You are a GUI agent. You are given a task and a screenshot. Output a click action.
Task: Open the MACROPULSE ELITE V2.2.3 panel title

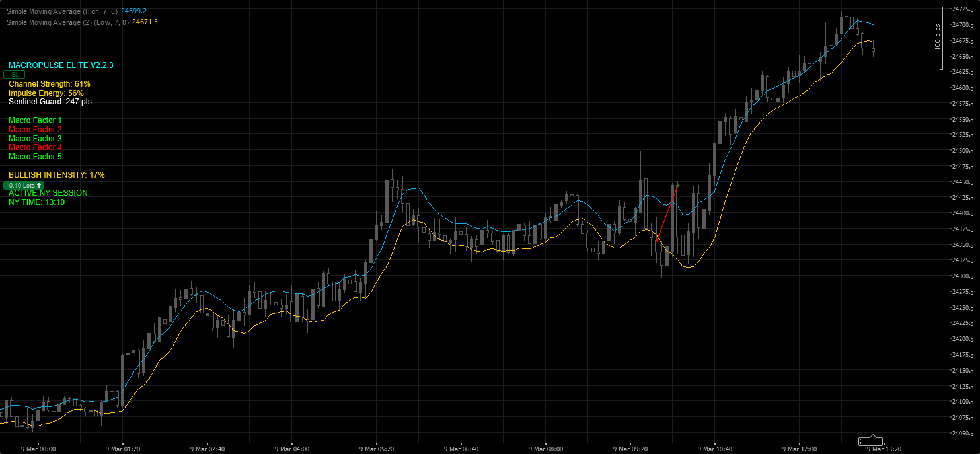pyautogui.click(x=61, y=65)
